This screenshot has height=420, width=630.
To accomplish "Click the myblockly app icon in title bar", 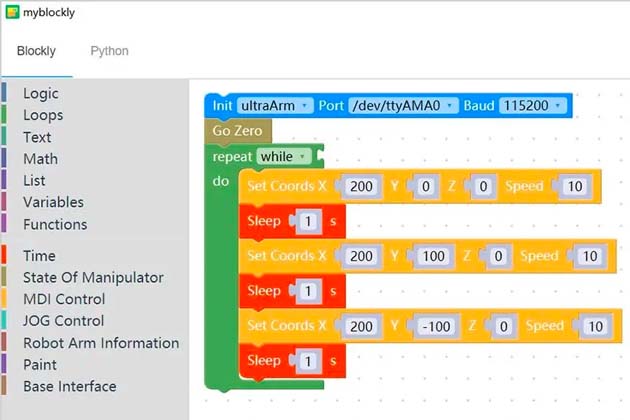I will click(x=12, y=13).
